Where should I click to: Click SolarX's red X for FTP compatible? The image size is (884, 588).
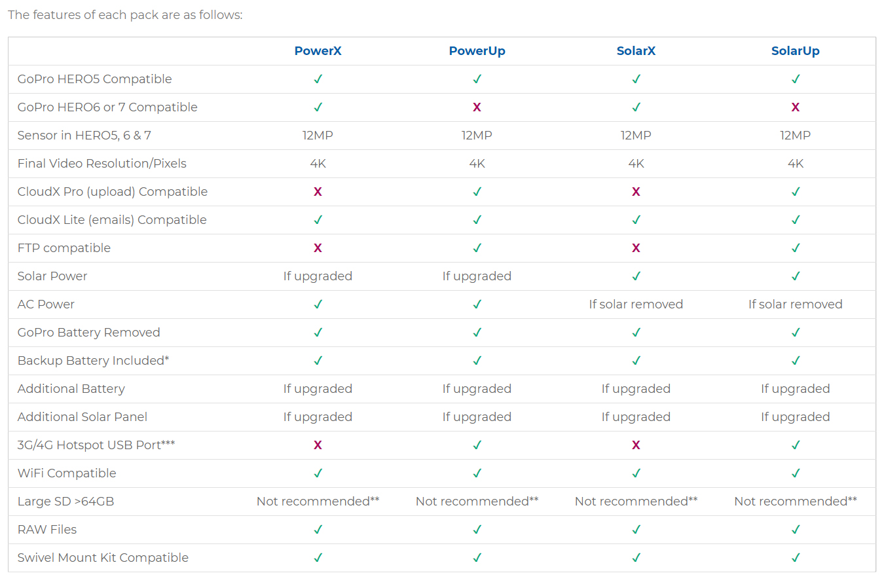(x=636, y=248)
